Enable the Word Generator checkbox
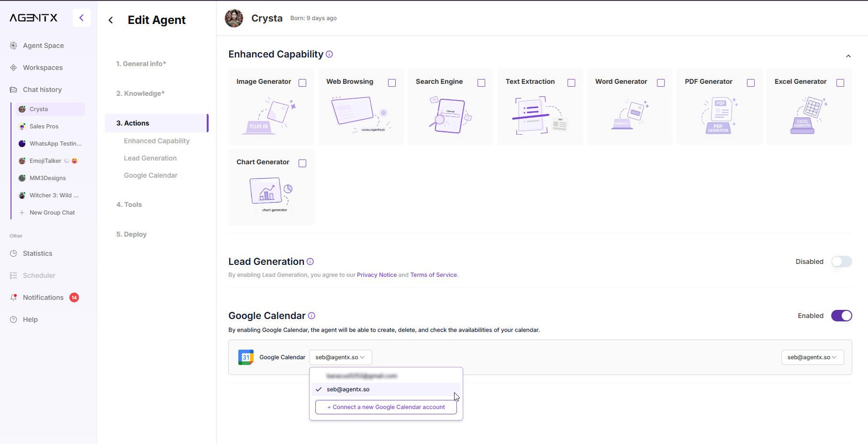The image size is (868, 444). (661, 83)
